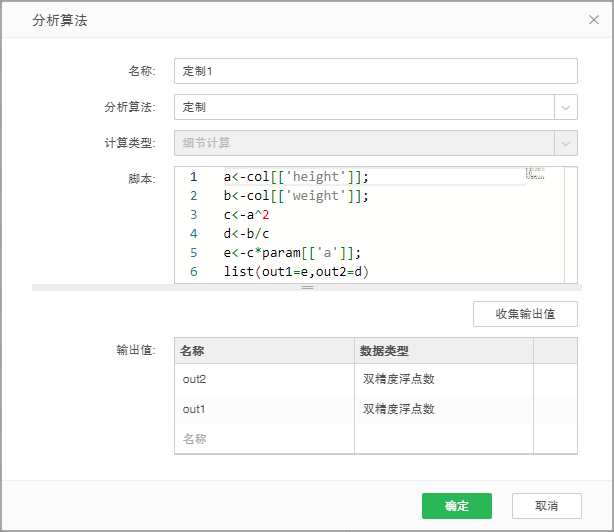Click the script line d<-b/c
This screenshot has height=532, width=614.
click(x=247, y=234)
